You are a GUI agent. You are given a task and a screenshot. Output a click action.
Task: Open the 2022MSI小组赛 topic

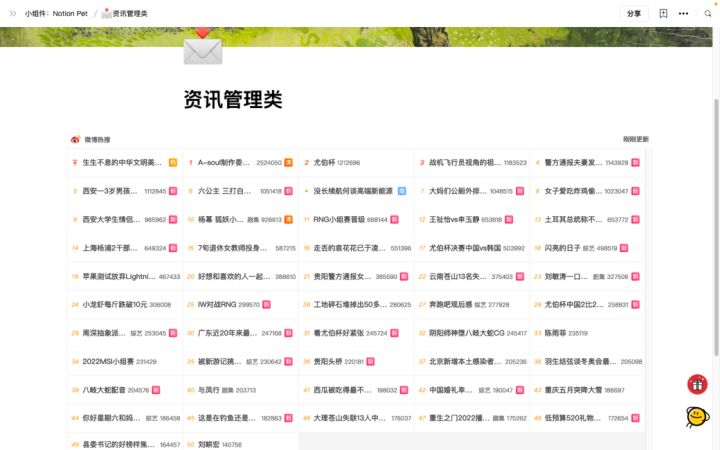pos(108,361)
